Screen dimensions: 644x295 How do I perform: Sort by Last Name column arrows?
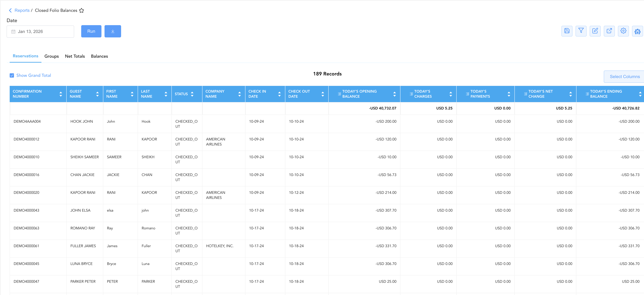(166, 94)
